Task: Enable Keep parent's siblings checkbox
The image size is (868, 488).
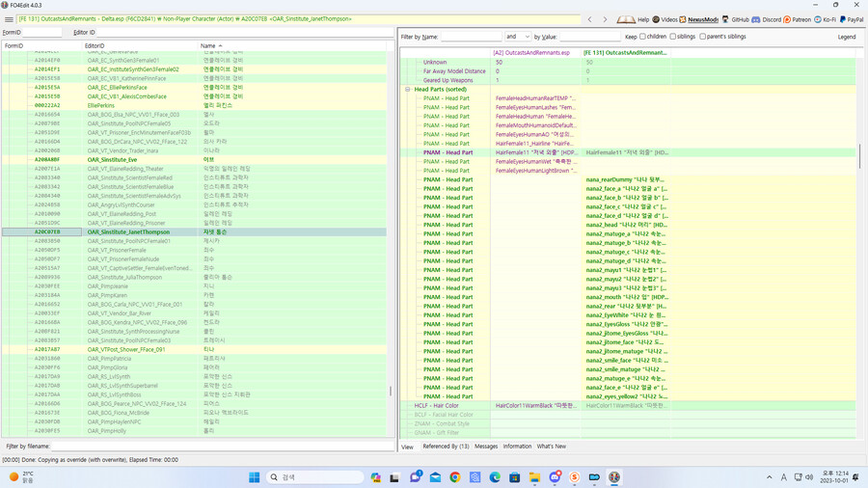Action: tap(702, 37)
